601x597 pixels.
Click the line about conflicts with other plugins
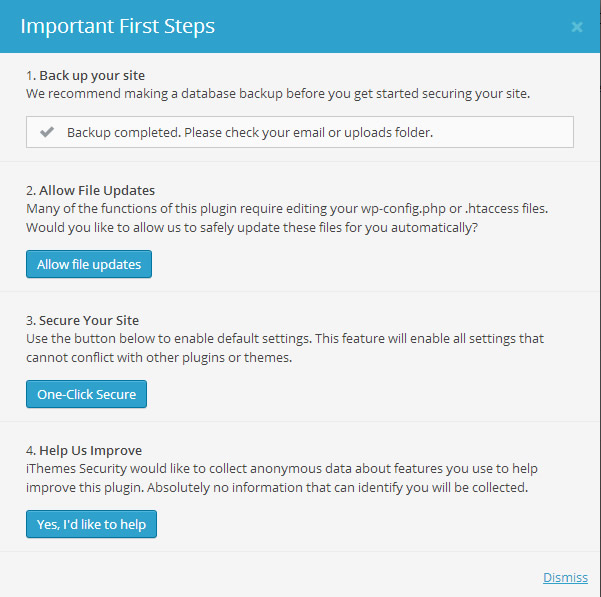158,357
